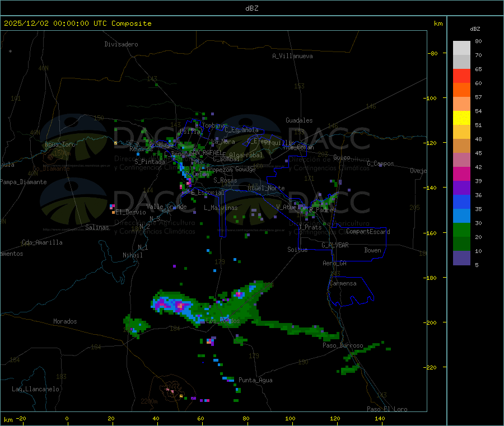Click the S_Pintada label
504x426 pixels.
(150, 162)
